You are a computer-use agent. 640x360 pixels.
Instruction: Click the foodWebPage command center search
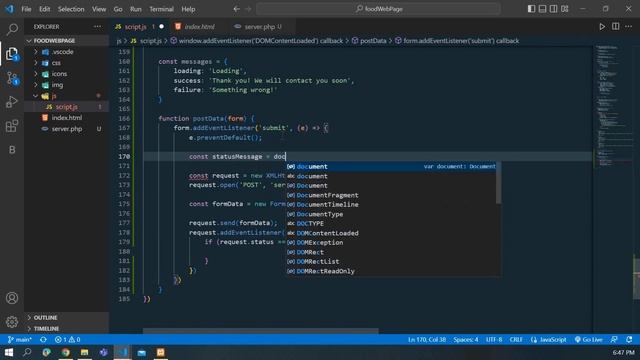click(x=378, y=9)
